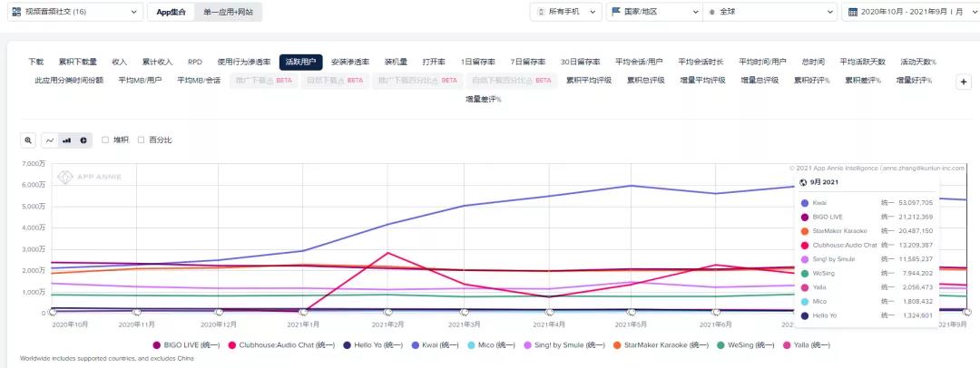
Task: Click the selected 活跃用户 metric
Action: click(x=300, y=62)
